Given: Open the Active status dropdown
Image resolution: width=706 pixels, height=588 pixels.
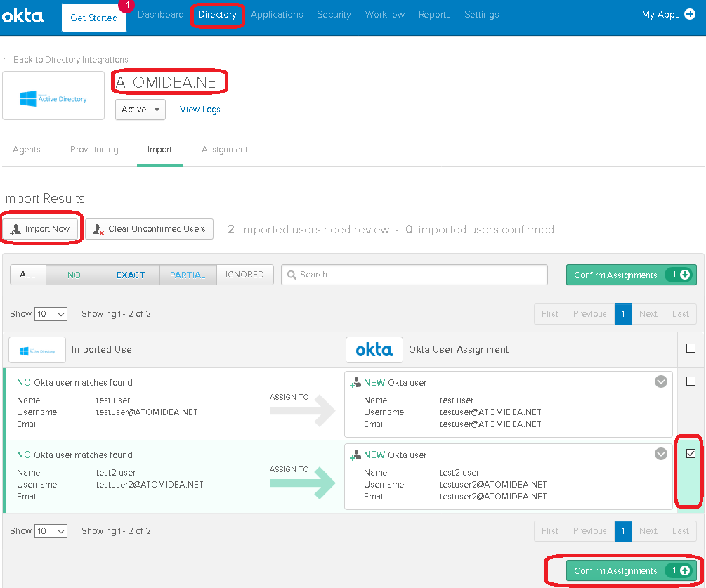Looking at the screenshot, I should pyautogui.click(x=140, y=110).
